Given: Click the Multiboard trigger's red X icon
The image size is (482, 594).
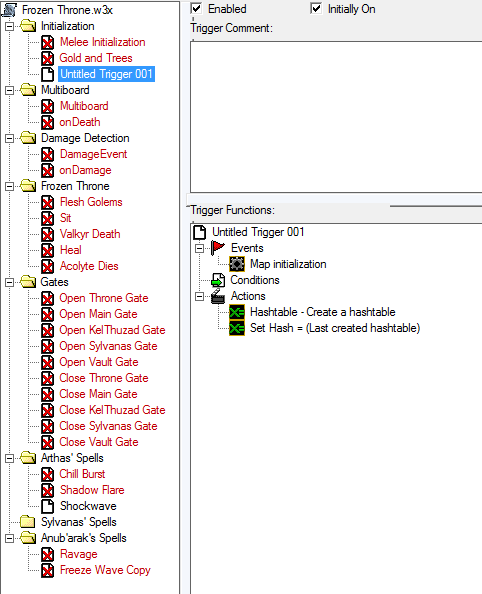Looking at the screenshot, I should coord(47,106).
